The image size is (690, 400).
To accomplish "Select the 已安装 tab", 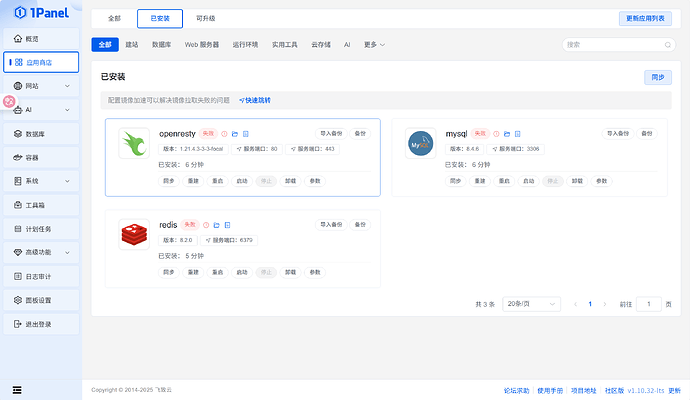I will click(160, 18).
